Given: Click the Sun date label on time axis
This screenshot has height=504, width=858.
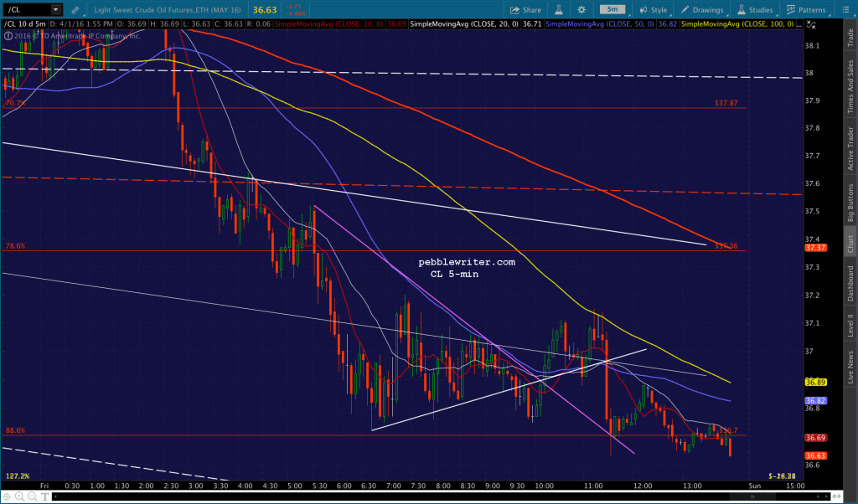Looking at the screenshot, I should [755, 486].
